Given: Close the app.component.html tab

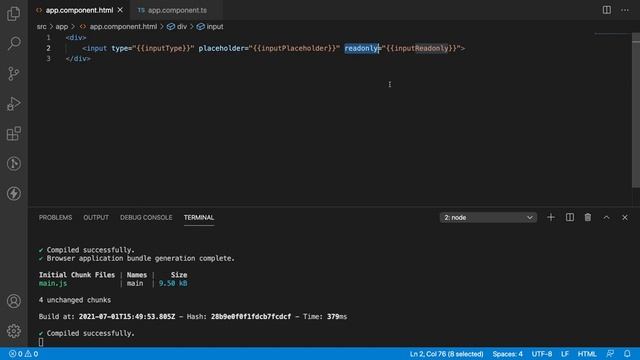Looking at the screenshot, I should point(120,10).
